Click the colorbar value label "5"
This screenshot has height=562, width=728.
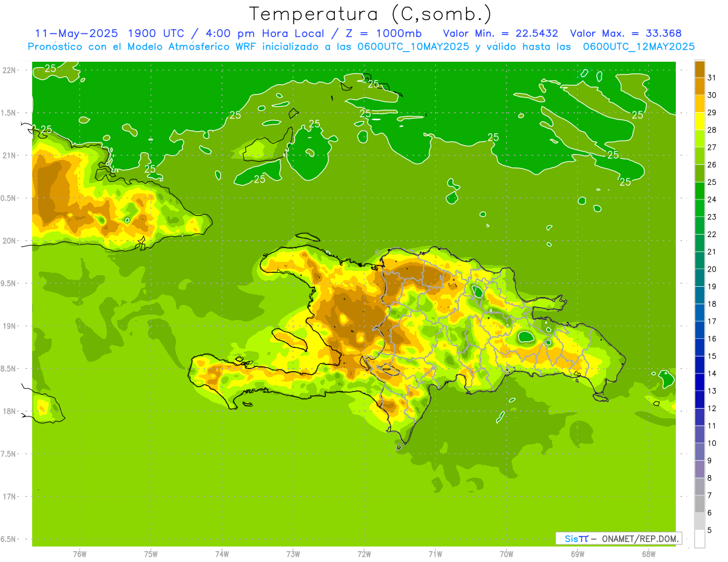[x=709, y=530]
